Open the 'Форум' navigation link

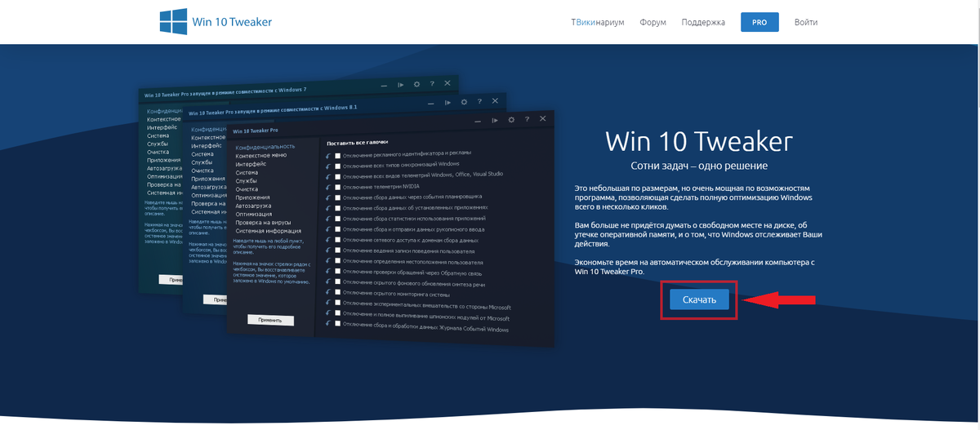(653, 22)
